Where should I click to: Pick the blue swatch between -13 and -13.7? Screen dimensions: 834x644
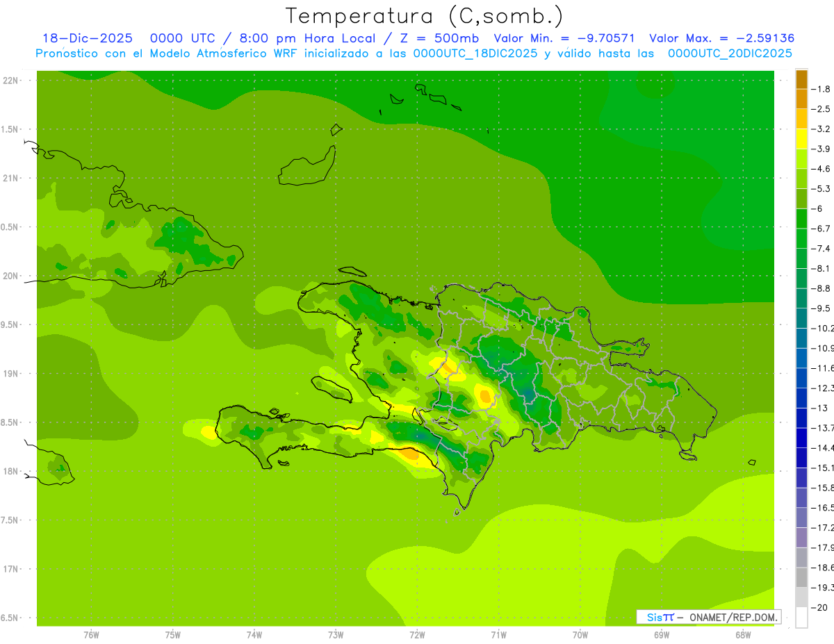point(801,418)
